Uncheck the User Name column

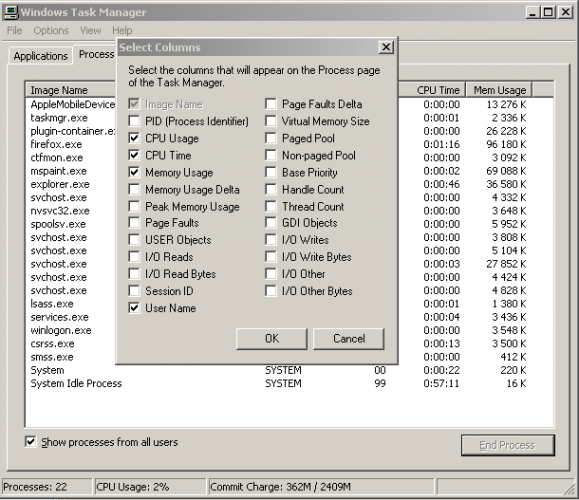(134, 308)
